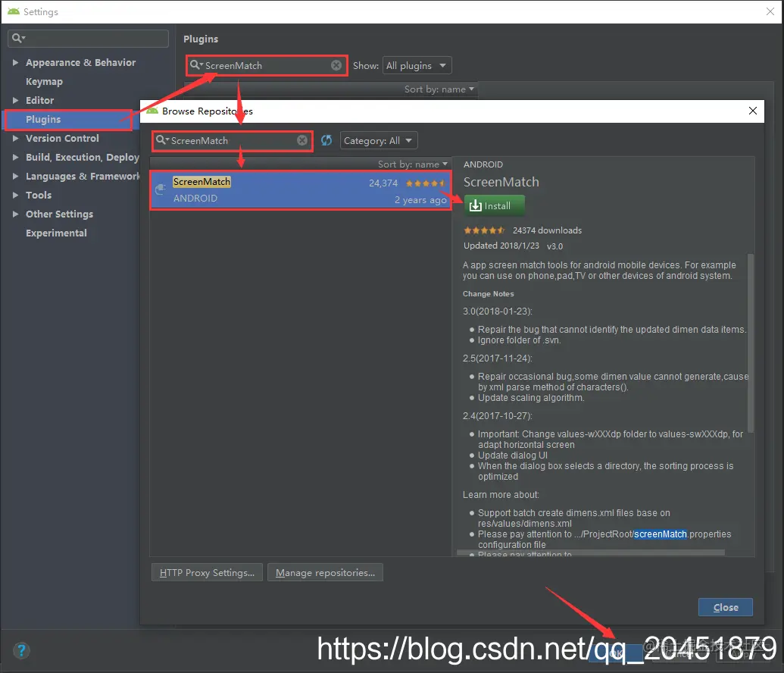
Task: Close the Settings window with X
Action: (x=770, y=11)
